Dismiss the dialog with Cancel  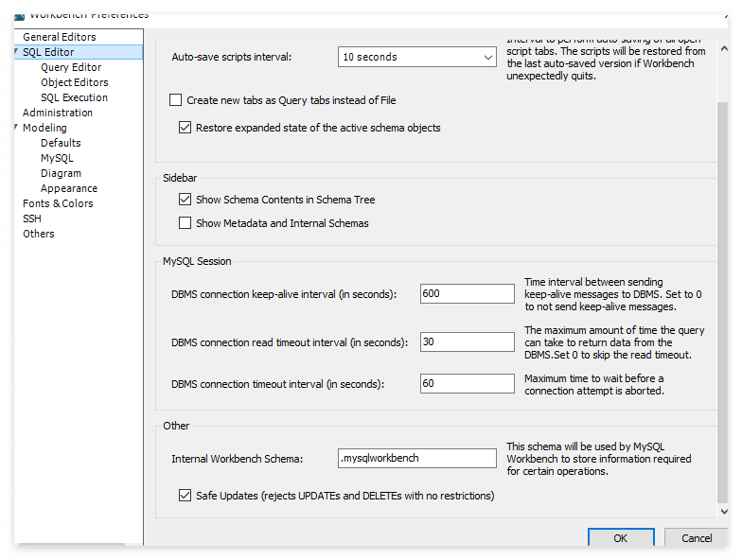click(x=697, y=537)
